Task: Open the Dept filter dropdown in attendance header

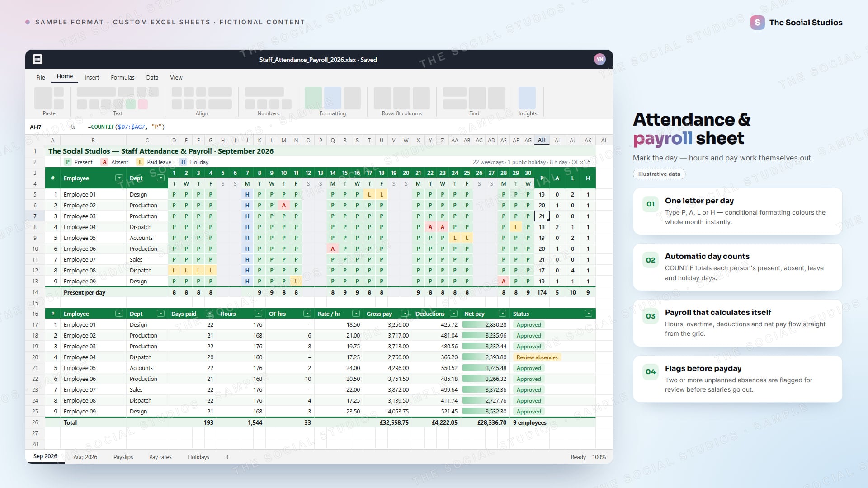Action: pos(160,178)
